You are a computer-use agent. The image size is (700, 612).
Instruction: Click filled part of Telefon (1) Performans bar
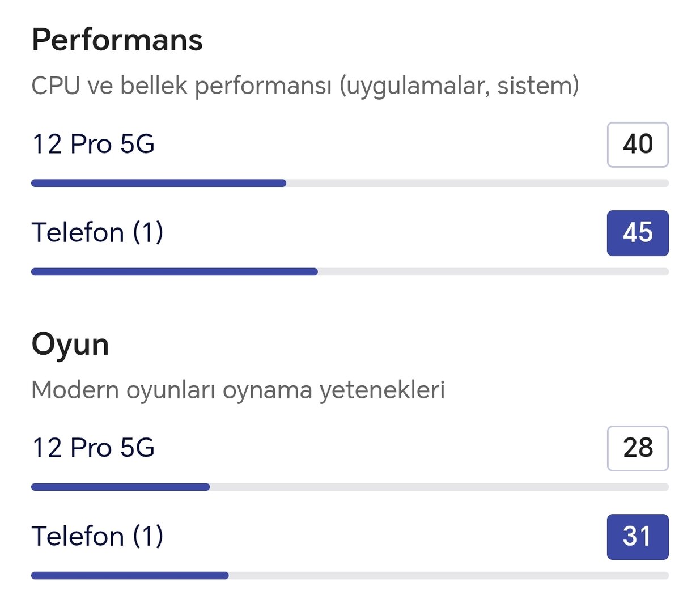(175, 272)
